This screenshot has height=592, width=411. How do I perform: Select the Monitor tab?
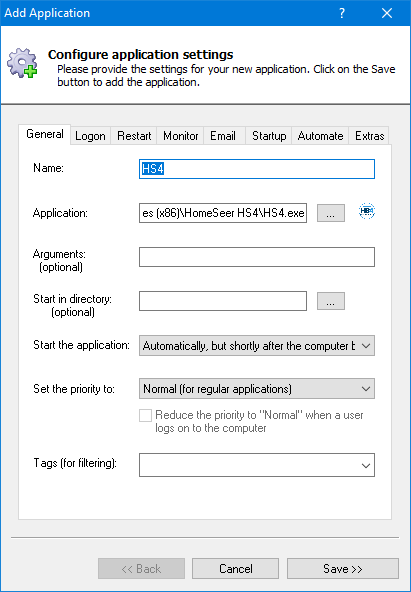[180, 136]
